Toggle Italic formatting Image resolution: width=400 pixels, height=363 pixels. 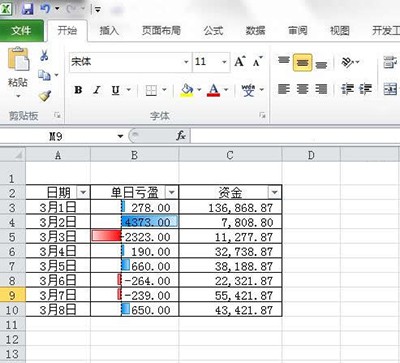click(x=97, y=90)
